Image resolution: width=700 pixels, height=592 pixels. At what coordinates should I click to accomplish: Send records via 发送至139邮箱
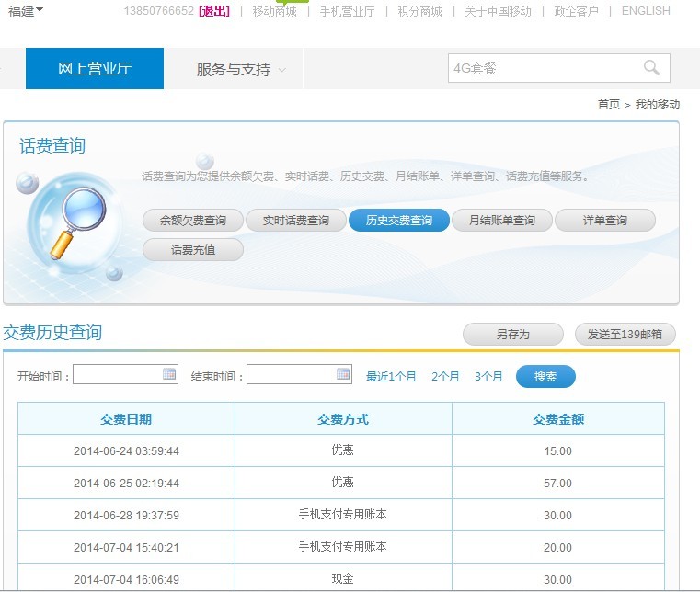[625, 335]
